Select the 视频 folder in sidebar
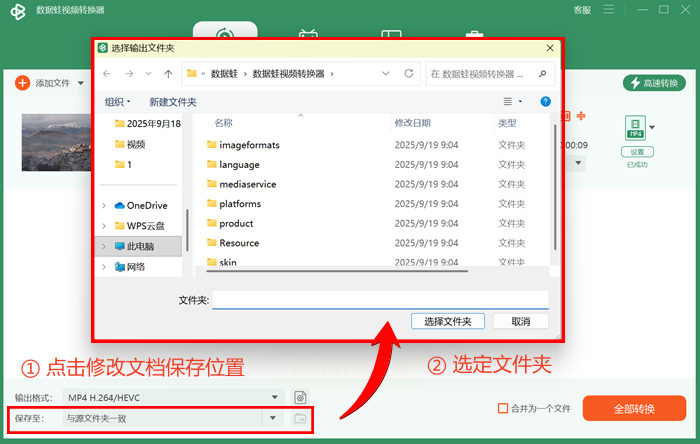 [x=130, y=144]
